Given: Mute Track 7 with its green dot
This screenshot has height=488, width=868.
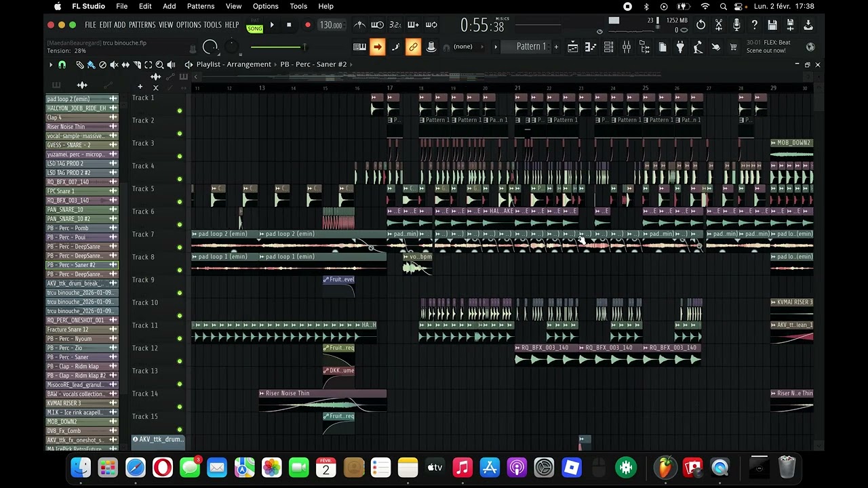Looking at the screenshot, I should click(x=180, y=247).
